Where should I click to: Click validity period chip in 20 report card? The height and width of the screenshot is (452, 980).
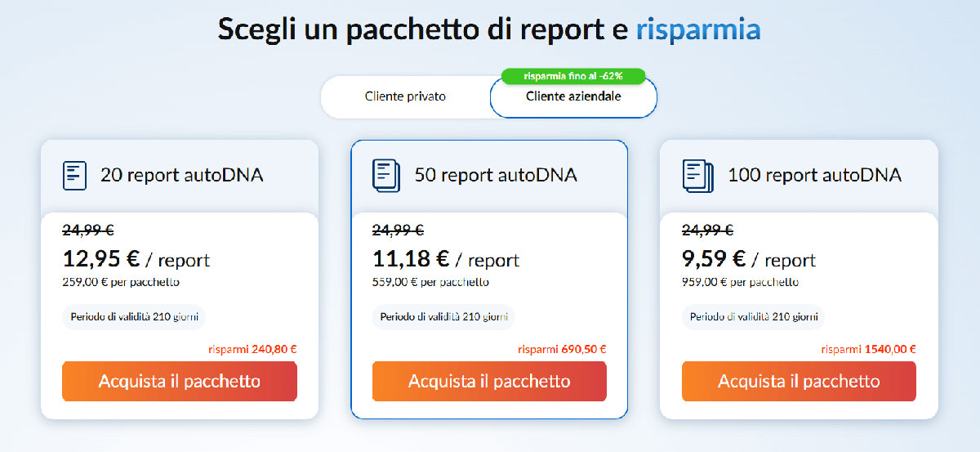pos(134,317)
